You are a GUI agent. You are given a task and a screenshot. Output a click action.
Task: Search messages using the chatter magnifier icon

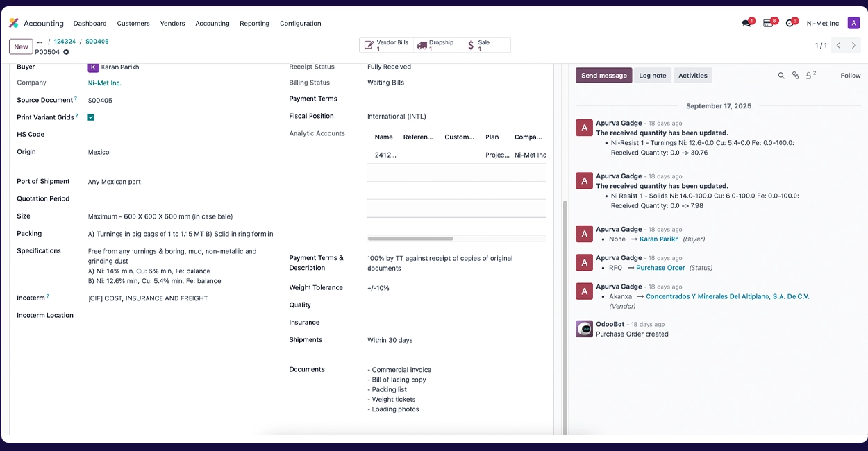click(x=781, y=76)
